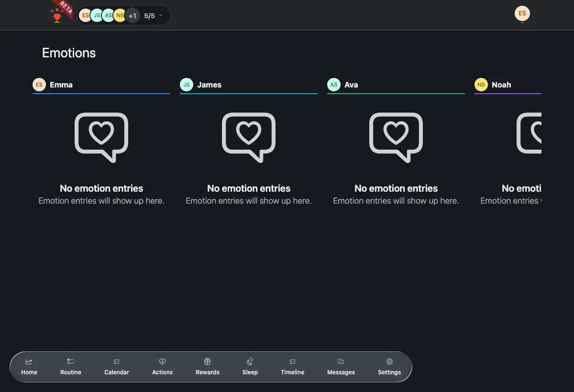This screenshot has width=574, height=392.
Task: Click 'No emotion entries' text under Ava
Action: (x=396, y=188)
